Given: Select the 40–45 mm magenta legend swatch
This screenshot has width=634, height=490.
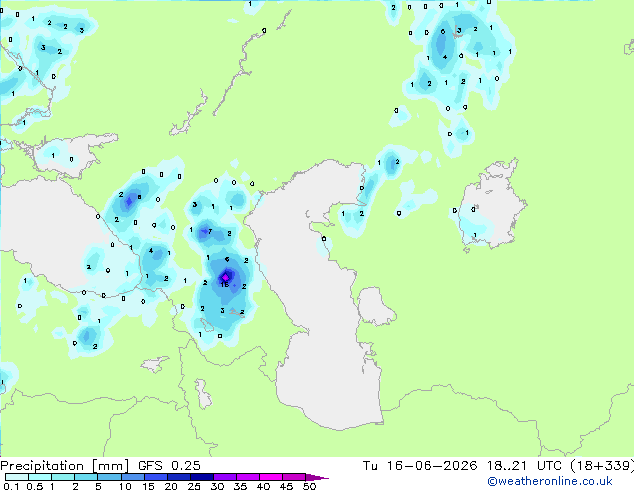Looking at the screenshot, I should (270, 477).
